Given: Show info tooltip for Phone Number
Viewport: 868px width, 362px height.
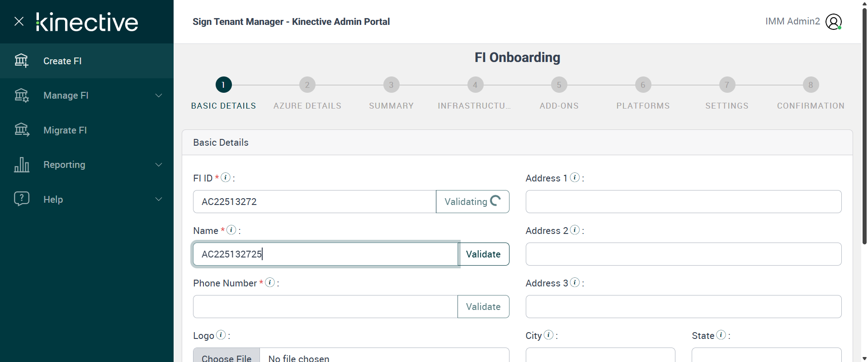Looking at the screenshot, I should (270, 282).
